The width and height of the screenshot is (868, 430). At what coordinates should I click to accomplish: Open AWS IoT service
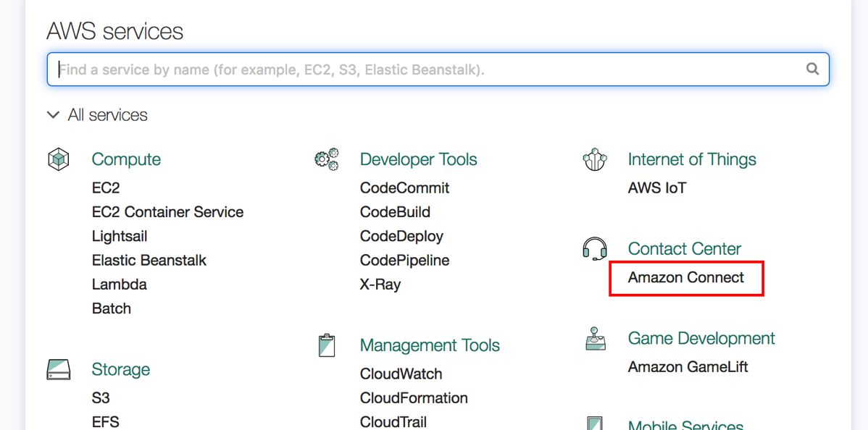(x=656, y=187)
